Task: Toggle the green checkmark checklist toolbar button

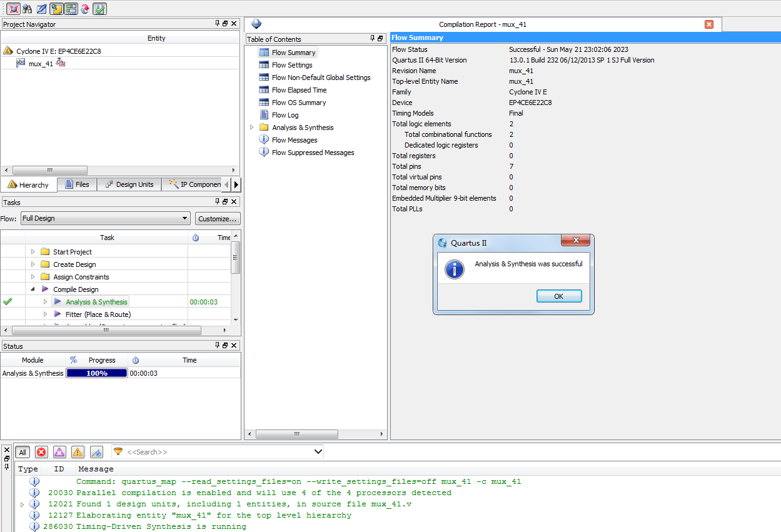Action: 99,9
